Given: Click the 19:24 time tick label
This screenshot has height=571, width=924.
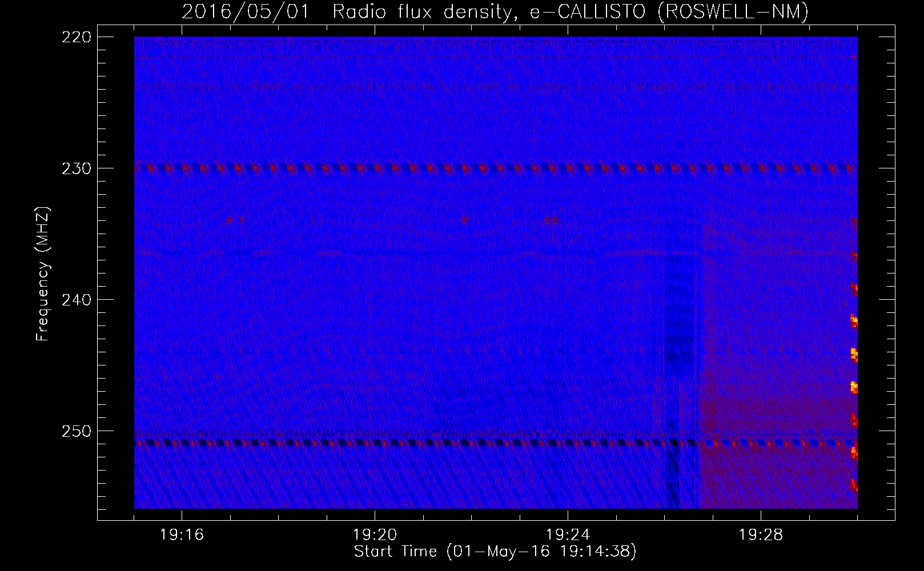Looking at the screenshot, I should pos(568,536).
